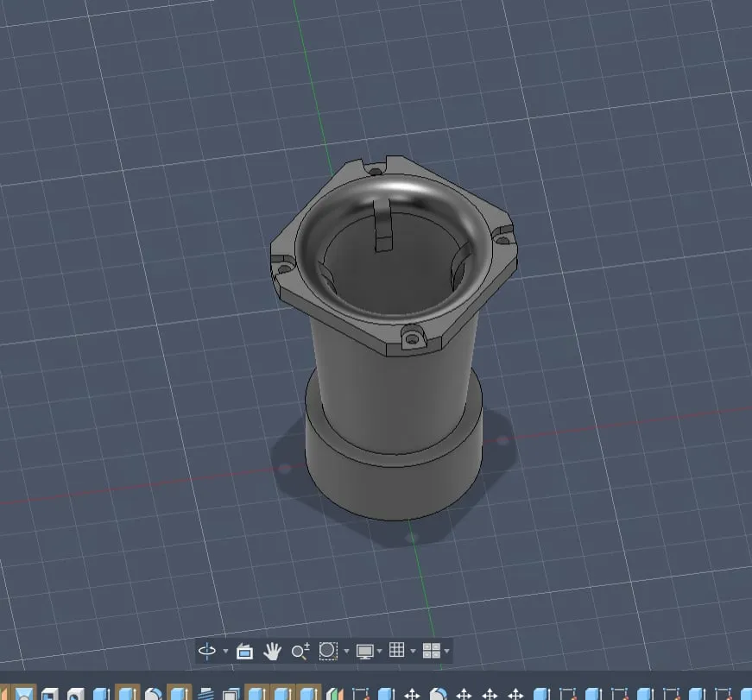Expand the Viewports dropdown arrow

point(446,651)
